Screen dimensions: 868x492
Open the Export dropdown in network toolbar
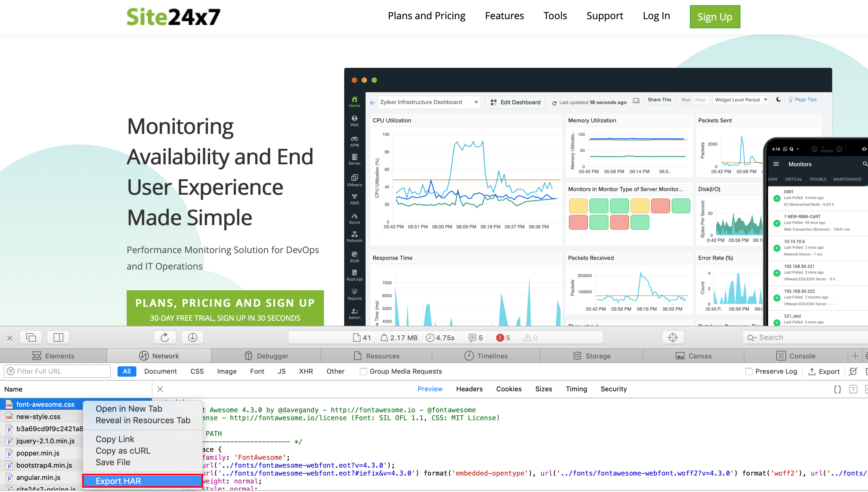click(x=824, y=372)
